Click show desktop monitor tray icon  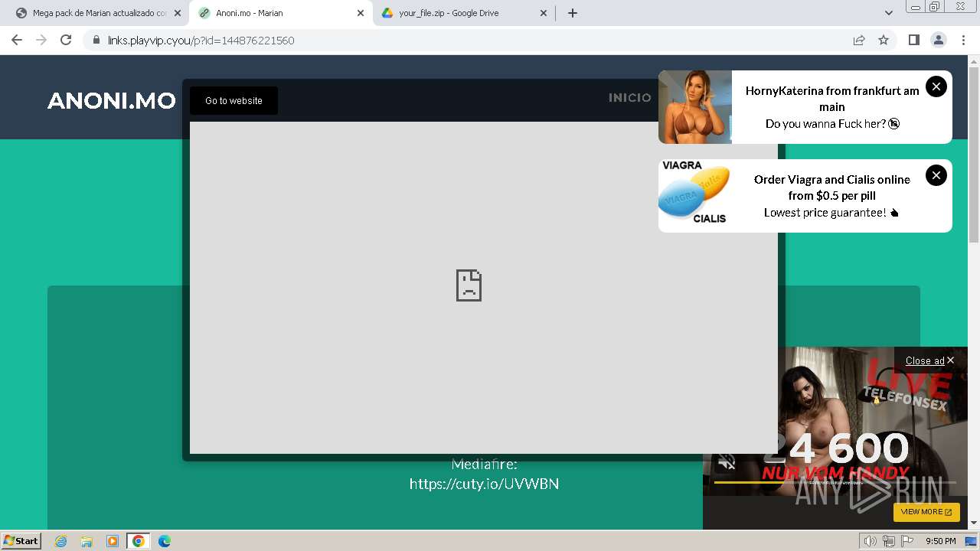[x=971, y=541]
